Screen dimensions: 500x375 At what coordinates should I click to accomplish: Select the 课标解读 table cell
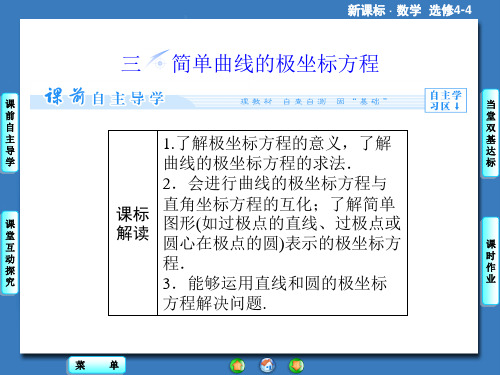[x=133, y=223]
